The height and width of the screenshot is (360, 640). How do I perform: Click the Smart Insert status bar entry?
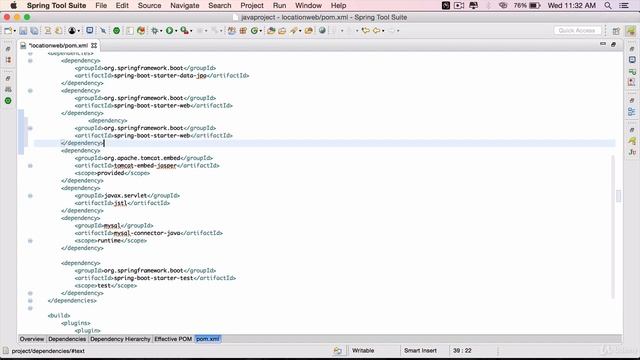(420, 351)
